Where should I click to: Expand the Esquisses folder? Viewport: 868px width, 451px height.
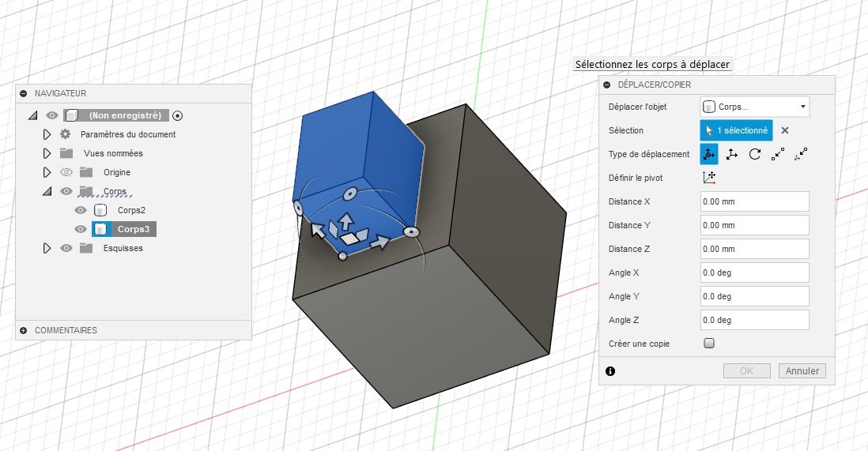[x=47, y=249]
